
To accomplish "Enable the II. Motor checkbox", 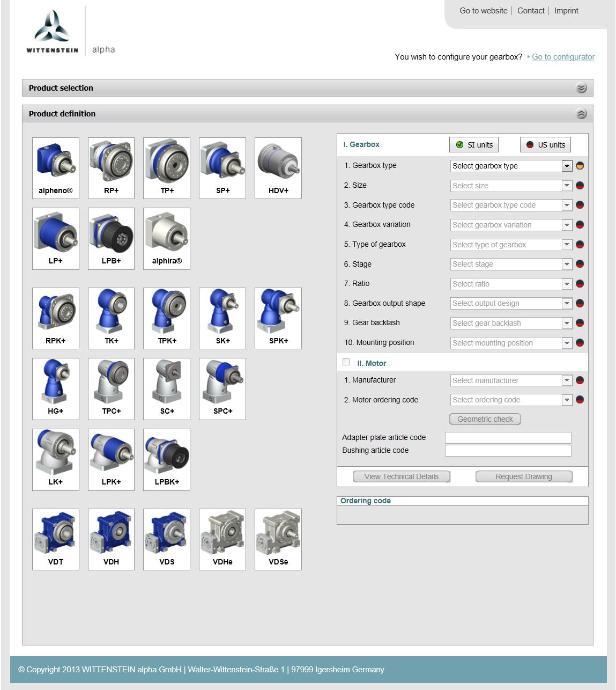I will (x=346, y=362).
